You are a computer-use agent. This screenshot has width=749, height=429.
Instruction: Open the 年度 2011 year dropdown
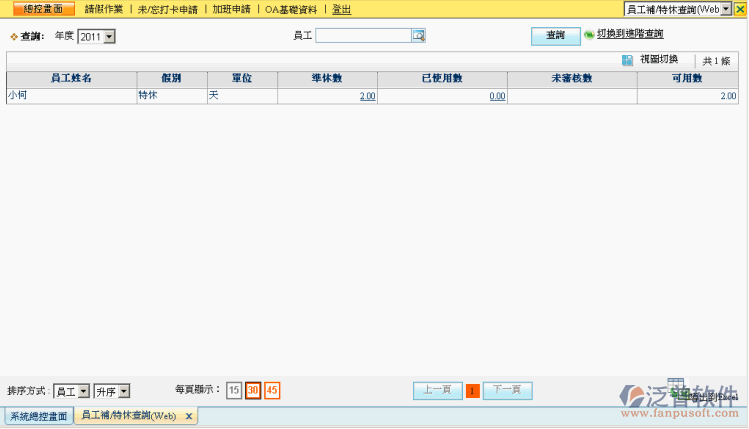tap(109, 36)
